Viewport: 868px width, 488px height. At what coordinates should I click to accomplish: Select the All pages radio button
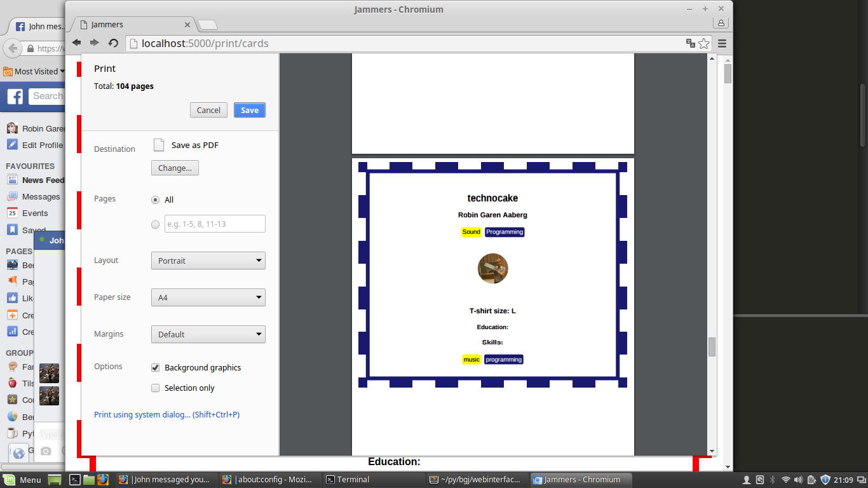tap(155, 200)
